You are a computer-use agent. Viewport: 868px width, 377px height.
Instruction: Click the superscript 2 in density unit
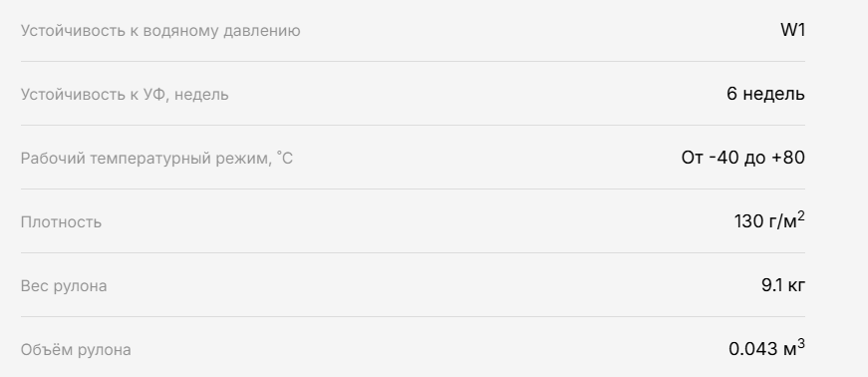[x=801, y=216]
